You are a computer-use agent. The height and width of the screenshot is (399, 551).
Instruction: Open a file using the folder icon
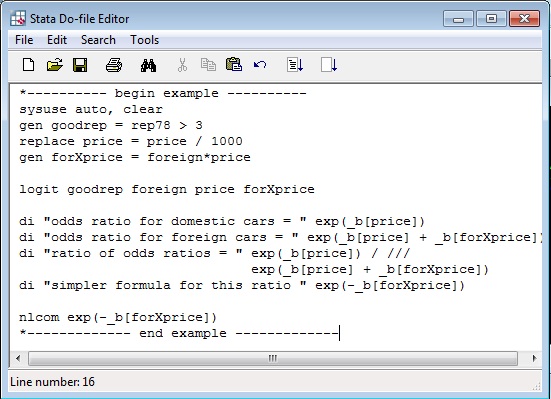click(x=54, y=65)
